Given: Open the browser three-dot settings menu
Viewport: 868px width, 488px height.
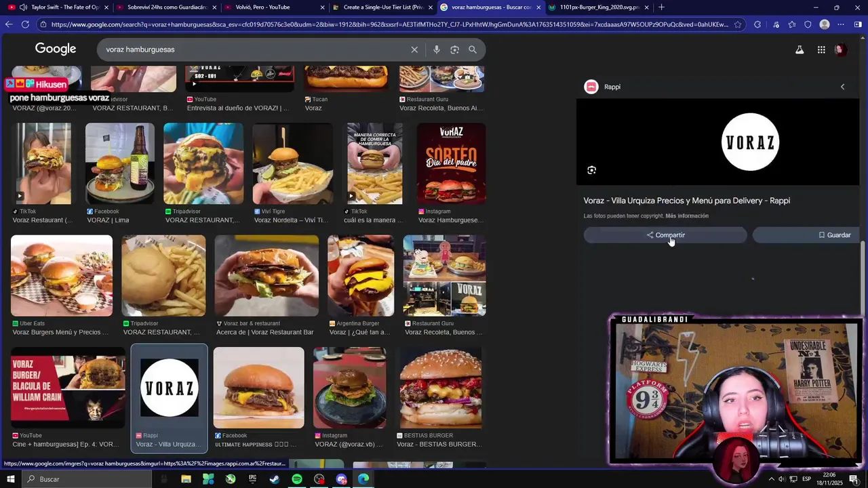Looking at the screenshot, I should [x=841, y=24].
